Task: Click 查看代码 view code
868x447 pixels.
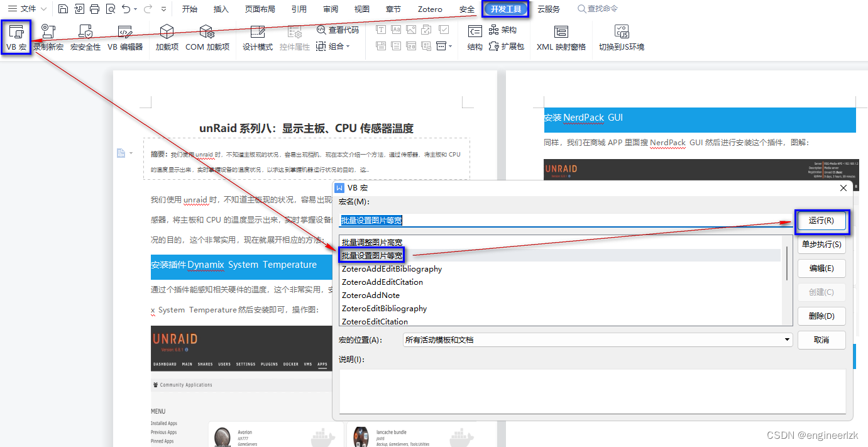Action: pos(338,30)
